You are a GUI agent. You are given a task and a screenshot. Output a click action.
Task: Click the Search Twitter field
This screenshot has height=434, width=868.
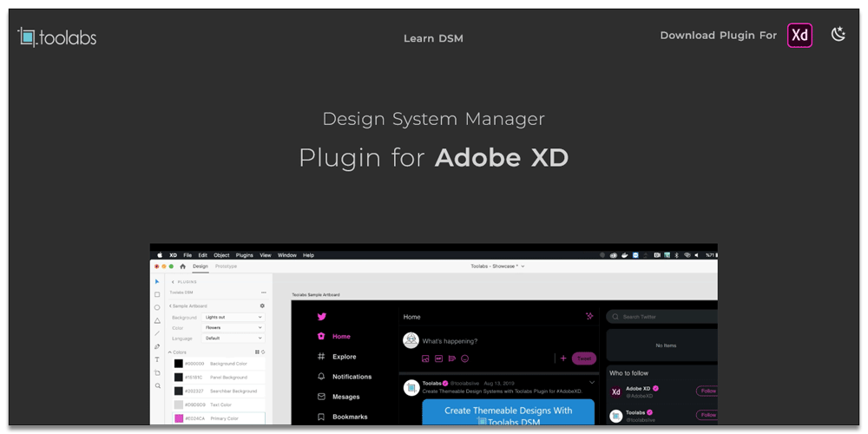664,317
